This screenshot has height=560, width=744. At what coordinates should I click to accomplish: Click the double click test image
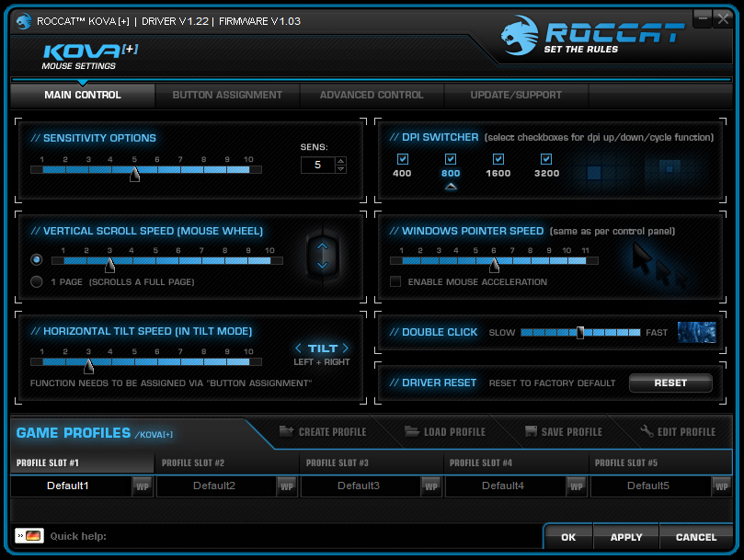pyautogui.click(x=696, y=332)
